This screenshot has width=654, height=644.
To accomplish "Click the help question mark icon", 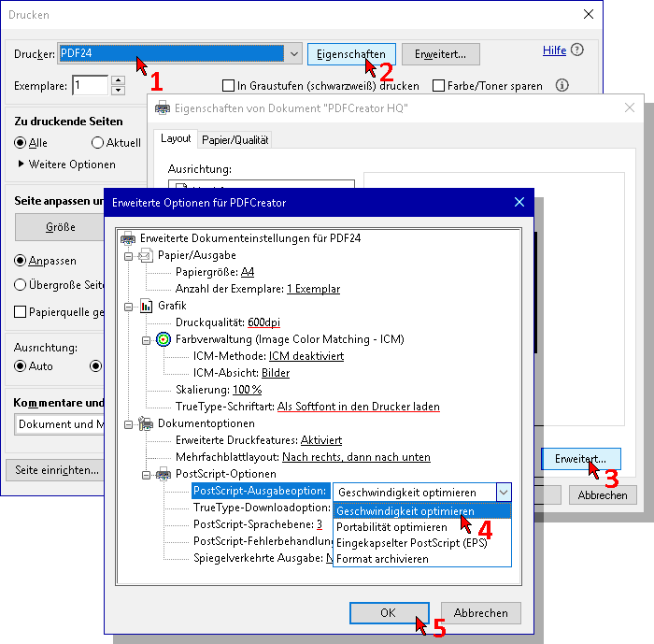I will click(577, 50).
